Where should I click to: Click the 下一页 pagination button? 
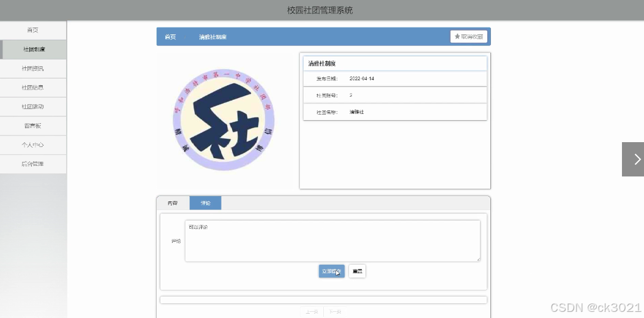335,312
